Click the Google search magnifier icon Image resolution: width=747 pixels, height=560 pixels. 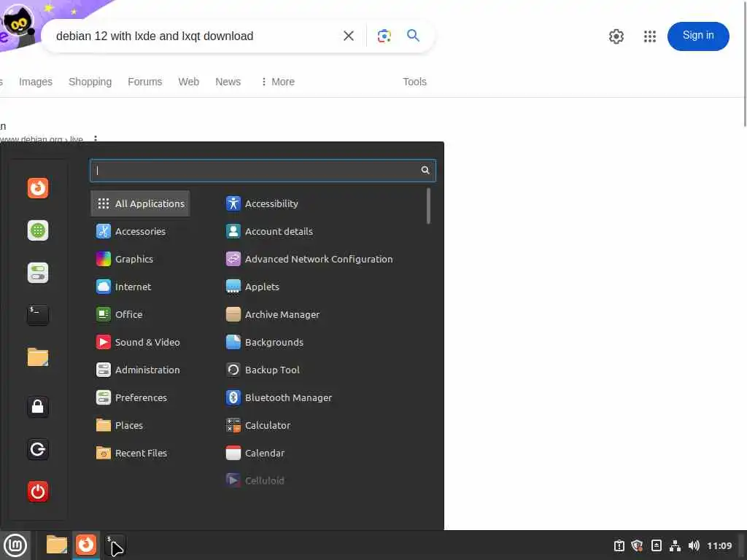coord(413,36)
